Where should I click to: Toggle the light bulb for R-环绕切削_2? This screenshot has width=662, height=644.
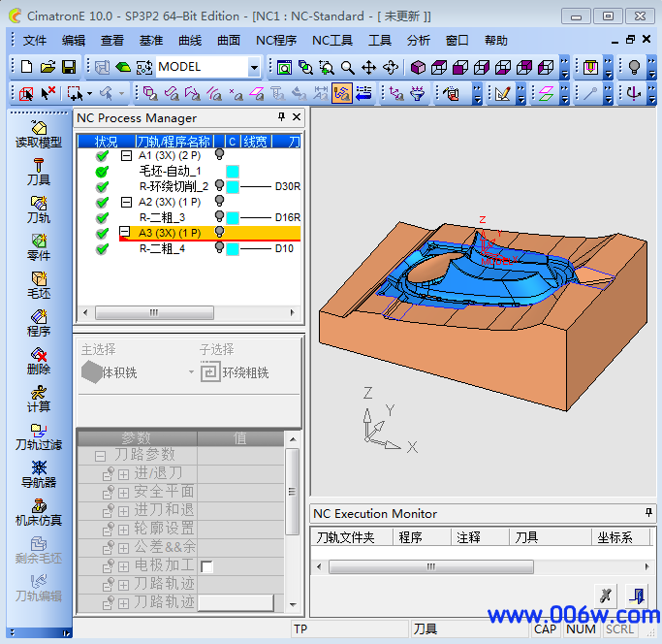tap(219, 185)
